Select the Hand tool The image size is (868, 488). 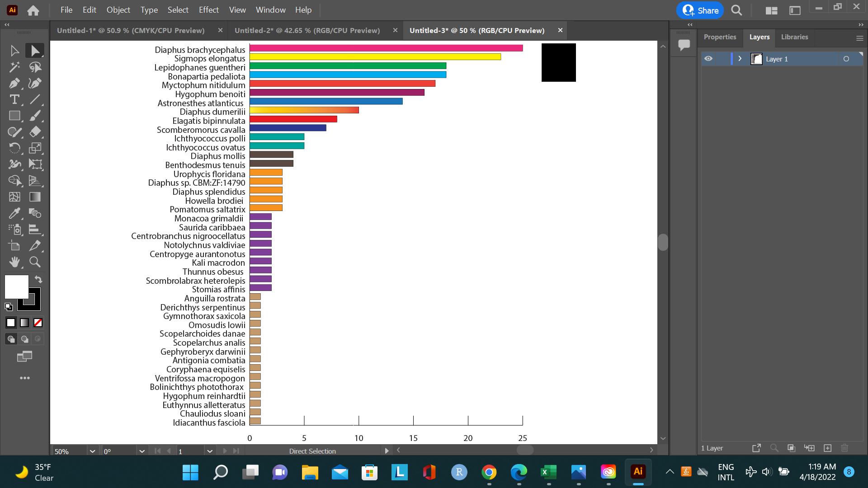coord(14,262)
